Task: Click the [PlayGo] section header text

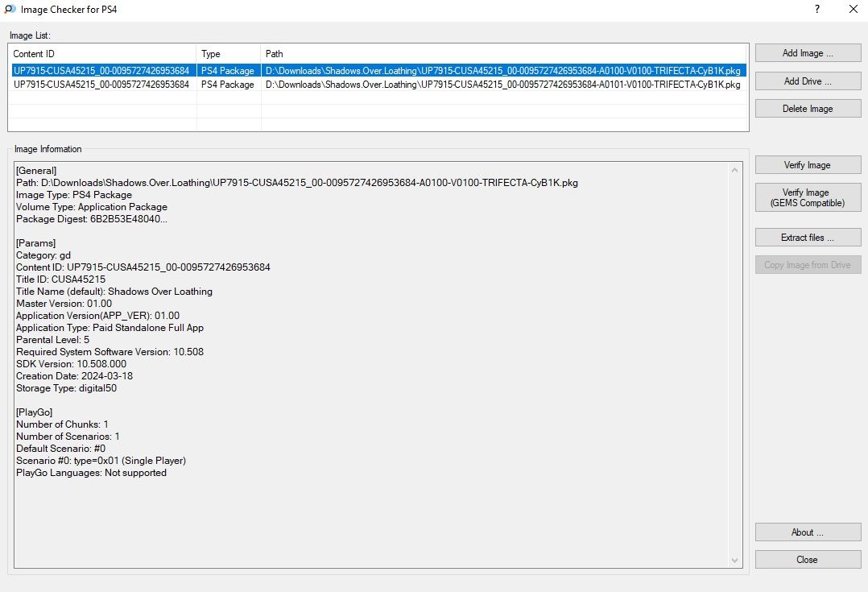Action: [35, 412]
